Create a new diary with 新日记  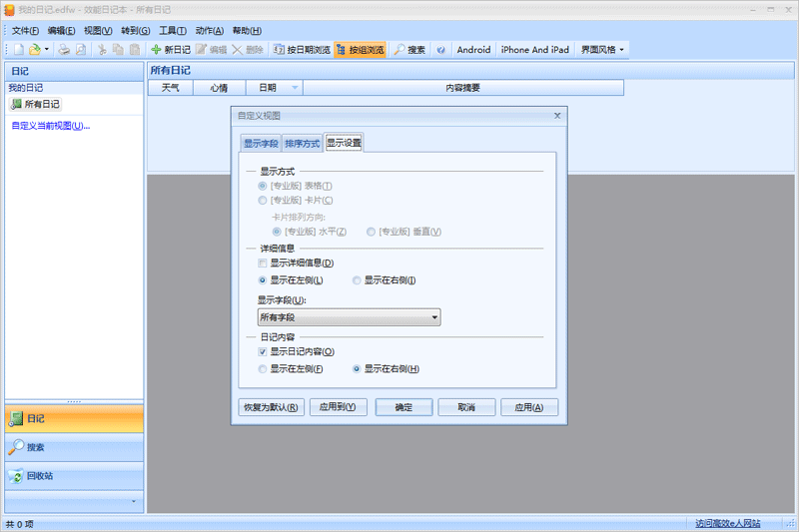[x=171, y=49]
